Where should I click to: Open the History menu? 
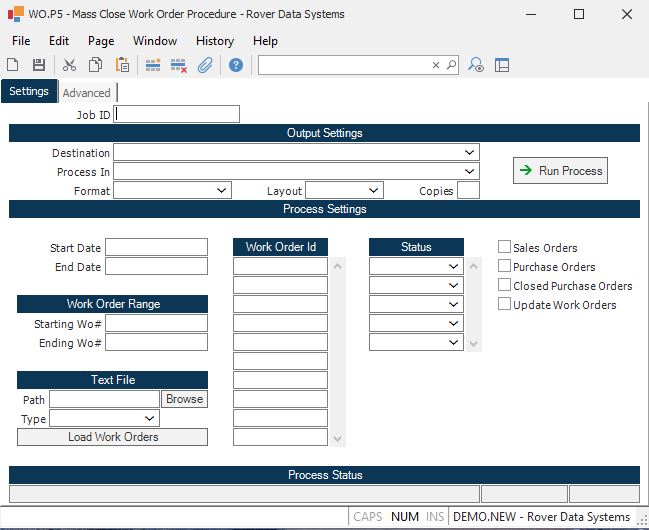(x=214, y=41)
